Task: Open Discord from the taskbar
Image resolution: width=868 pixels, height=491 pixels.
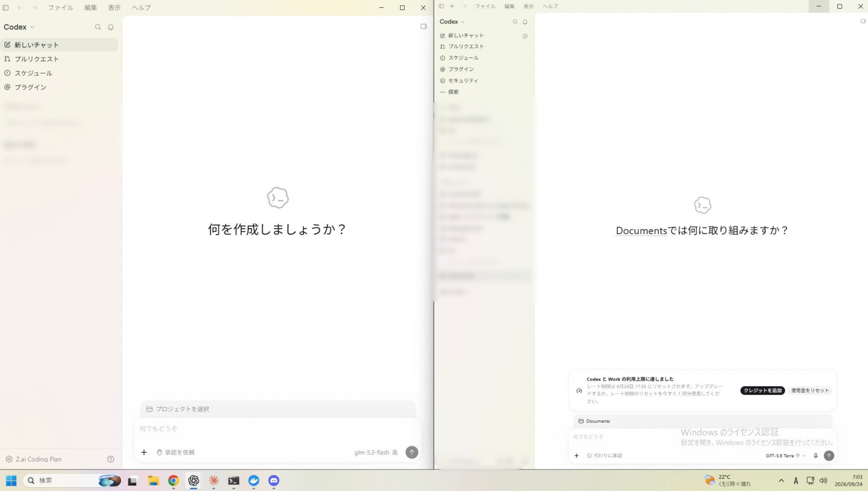Action: 274,480
